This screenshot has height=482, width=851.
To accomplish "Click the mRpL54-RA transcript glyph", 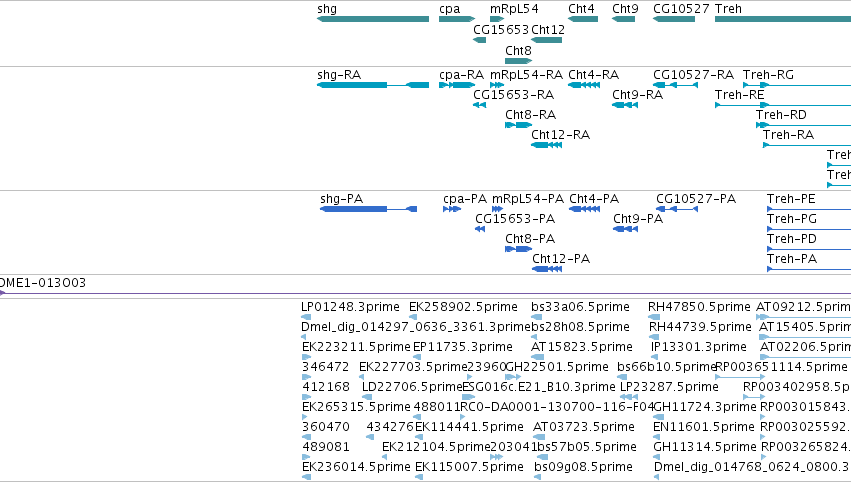I will [x=497, y=85].
